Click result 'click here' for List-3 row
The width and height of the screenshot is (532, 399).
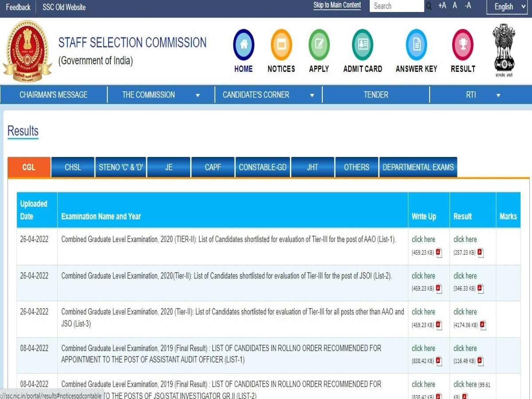465,312
